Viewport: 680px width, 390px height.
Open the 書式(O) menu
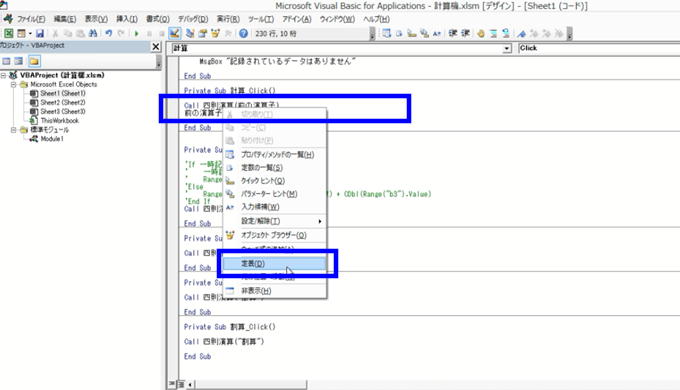[x=157, y=19]
